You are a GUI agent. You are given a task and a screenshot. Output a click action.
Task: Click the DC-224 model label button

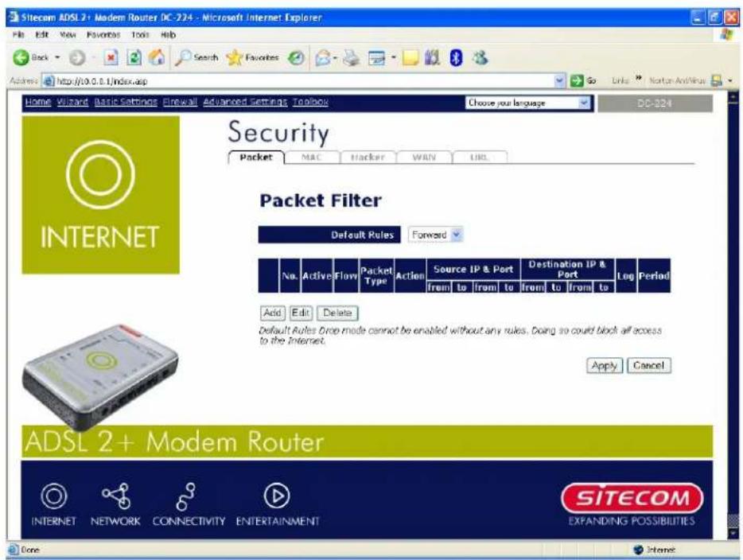tap(655, 103)
